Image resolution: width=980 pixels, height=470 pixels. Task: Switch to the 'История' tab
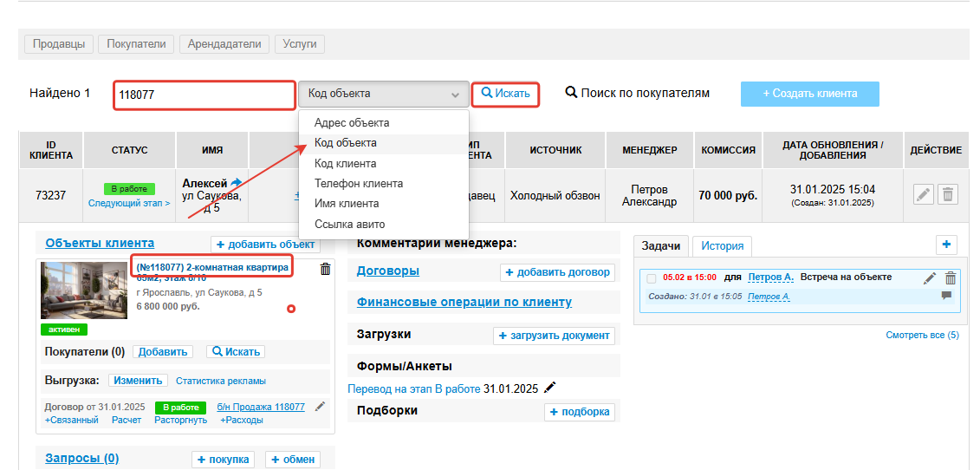coord(722,246)
